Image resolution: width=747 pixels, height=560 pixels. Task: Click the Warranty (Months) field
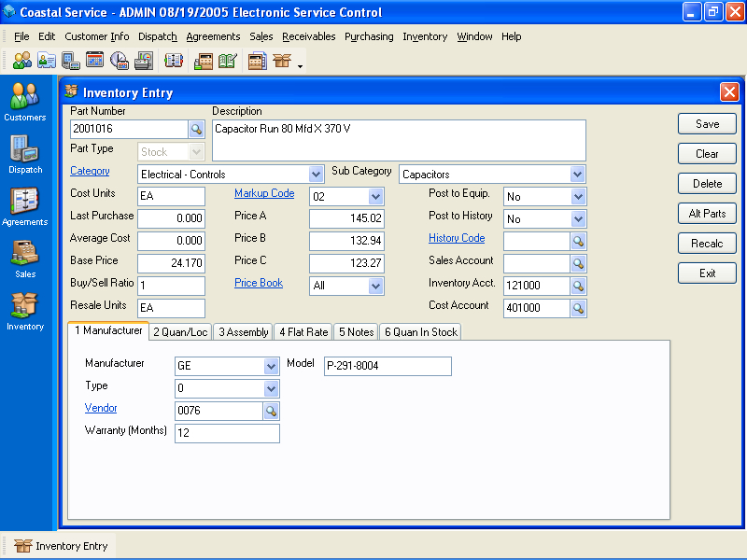pos(227,433)
